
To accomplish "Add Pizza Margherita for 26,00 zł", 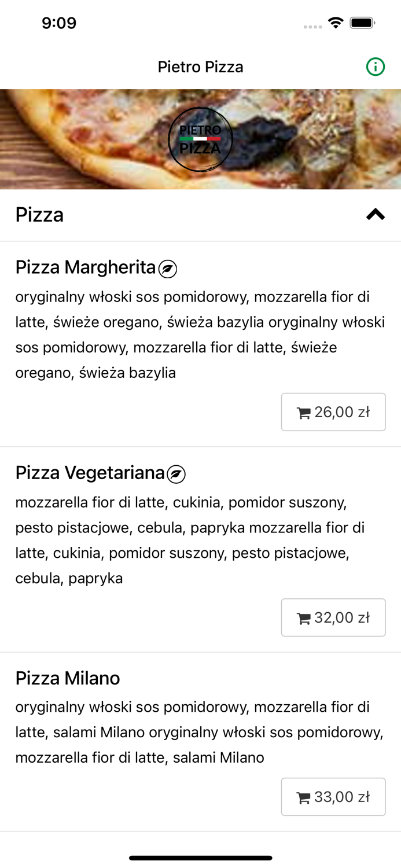I will pos(334,412).
